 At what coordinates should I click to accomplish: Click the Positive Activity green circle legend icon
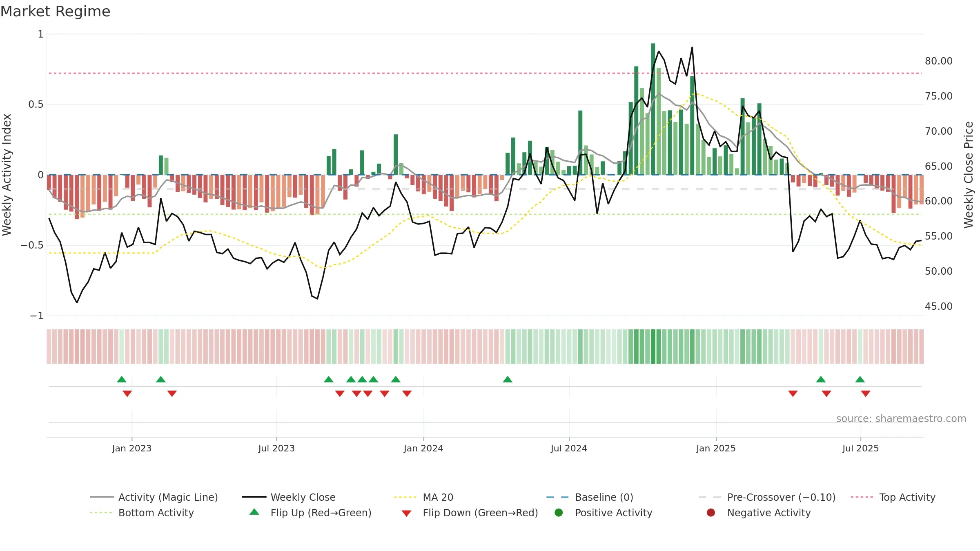[559, 513]
